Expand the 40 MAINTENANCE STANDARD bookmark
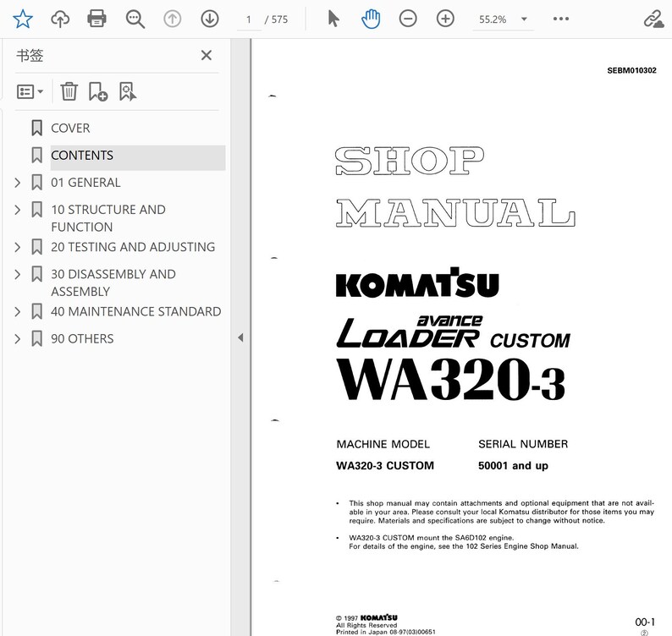 pyautogui.click(x=17, y=312)
